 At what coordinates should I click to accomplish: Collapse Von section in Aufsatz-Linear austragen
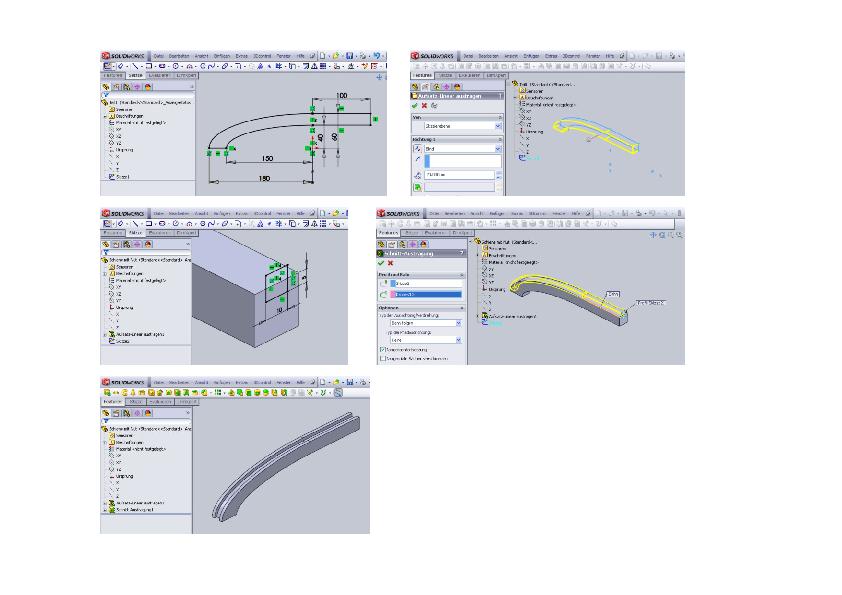click(500, 117)
